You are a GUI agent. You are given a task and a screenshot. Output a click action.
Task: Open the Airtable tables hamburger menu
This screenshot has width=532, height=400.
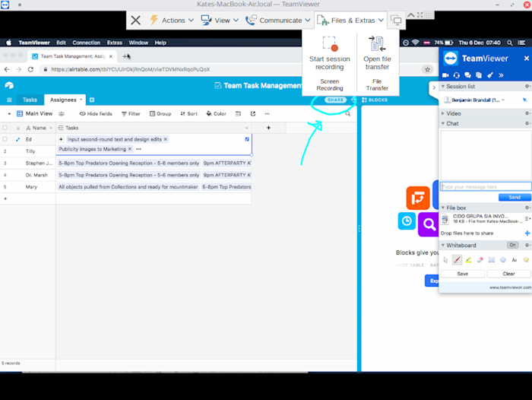[9, 100]
